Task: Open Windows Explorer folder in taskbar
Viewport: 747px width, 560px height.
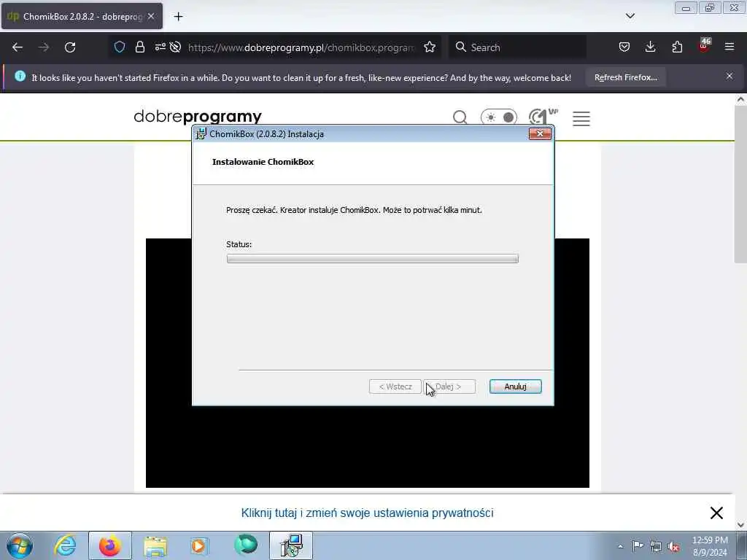Action: point(155,545)
